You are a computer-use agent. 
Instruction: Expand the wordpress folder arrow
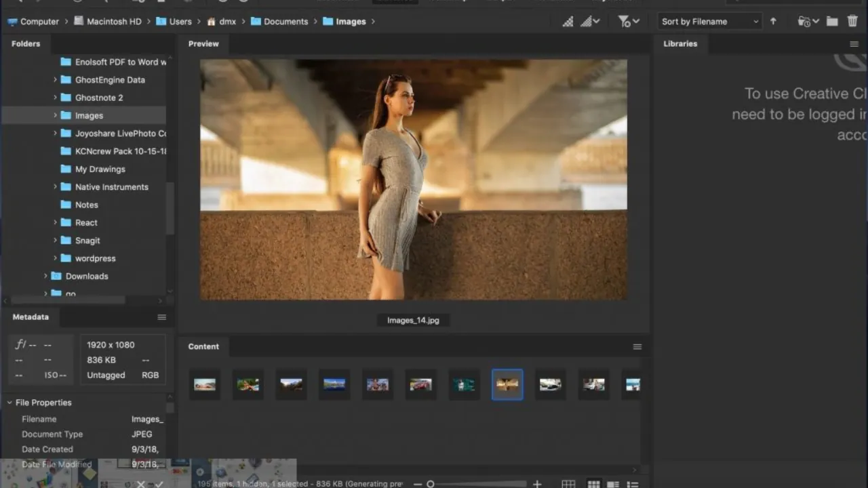click(56, 258)
